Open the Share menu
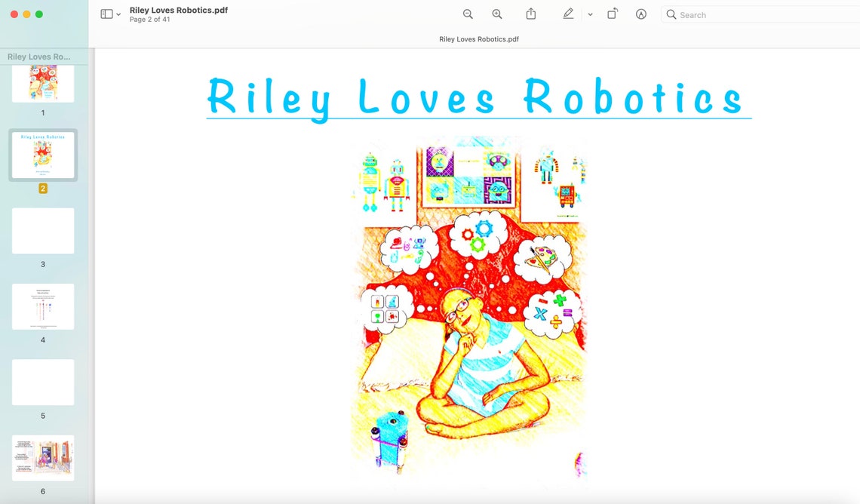This screenshot has width=860, height=504. [x=530, y=14]
